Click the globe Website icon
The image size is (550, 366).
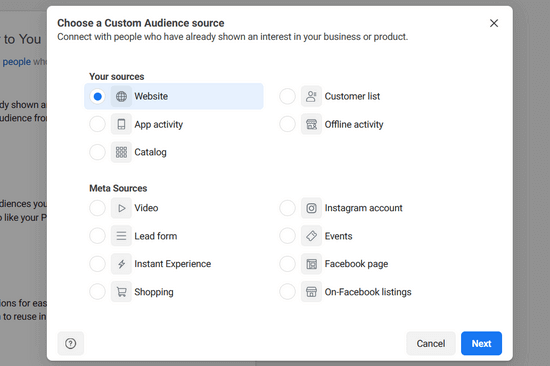(x=121, y=96)
